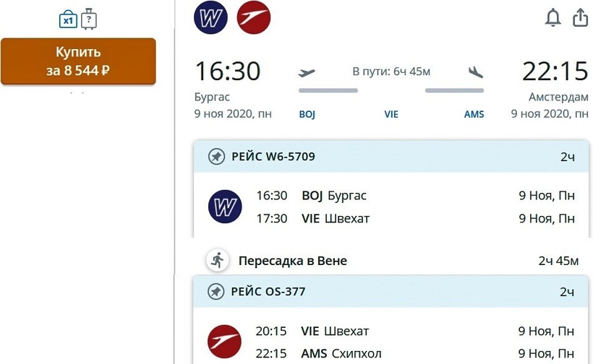Click the Пересадка в Вене transfer row
Screen dimensions: 593x364
[391, 261]
